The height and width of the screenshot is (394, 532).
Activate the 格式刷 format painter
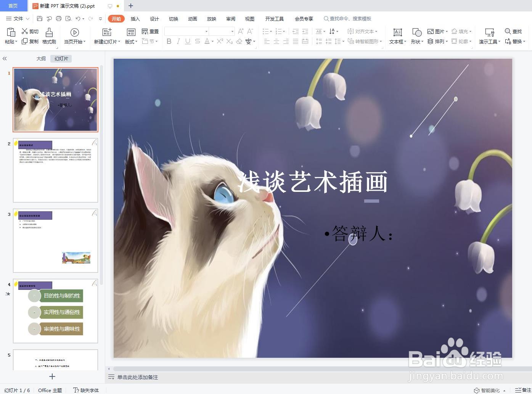[49, 36]
